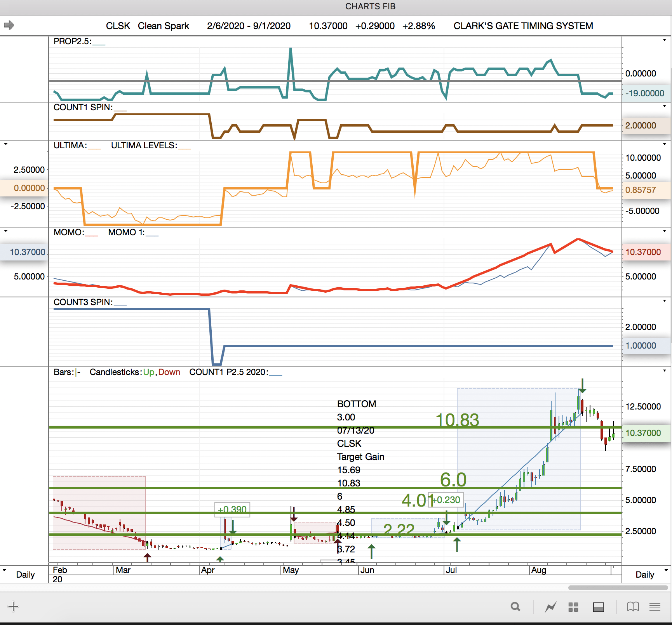This screenshot has height=625, width=672.
Task: Open the magnifying glass search tool
Action: pos(515,607)
